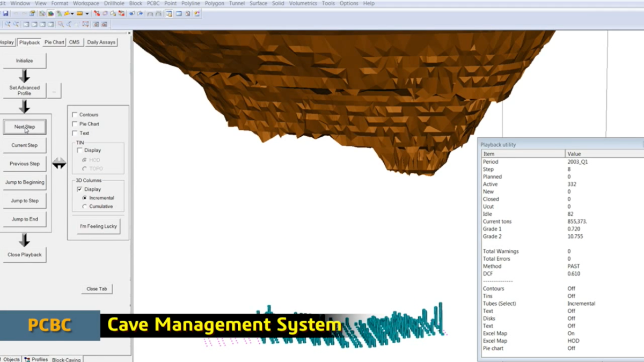
Task: Click the Current Step button
Action: (25, 145)
